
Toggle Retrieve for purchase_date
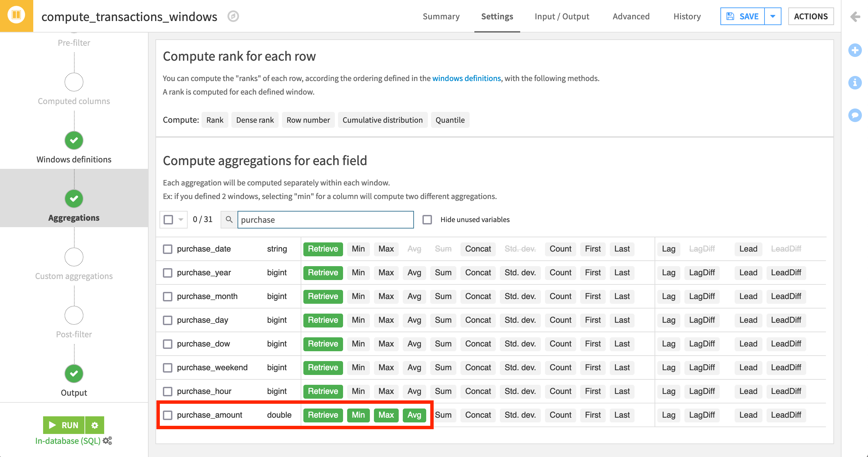323,249
